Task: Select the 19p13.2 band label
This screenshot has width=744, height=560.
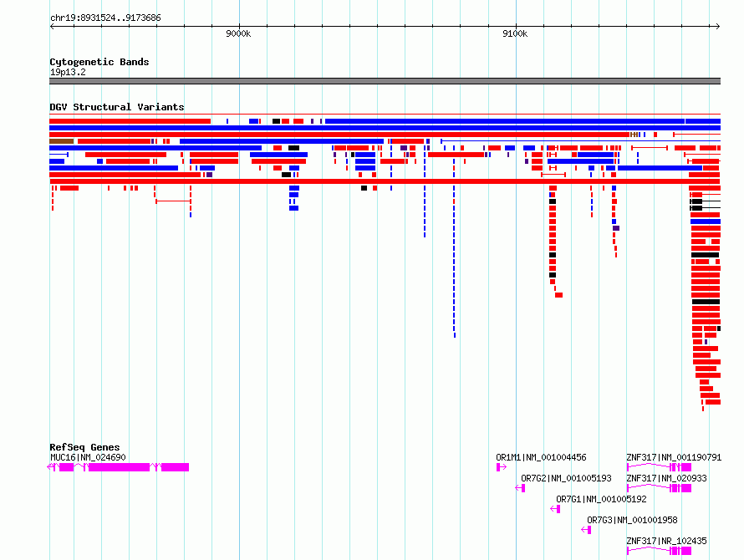Action: (x=68, y=72)
